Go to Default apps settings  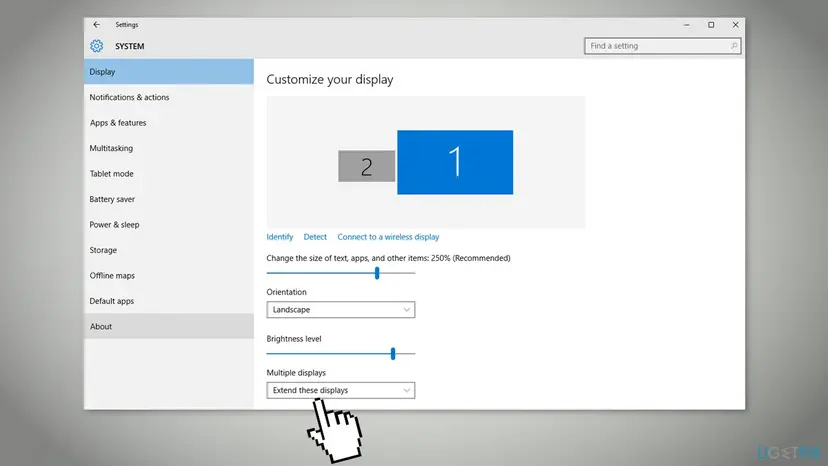click(168, 301)
